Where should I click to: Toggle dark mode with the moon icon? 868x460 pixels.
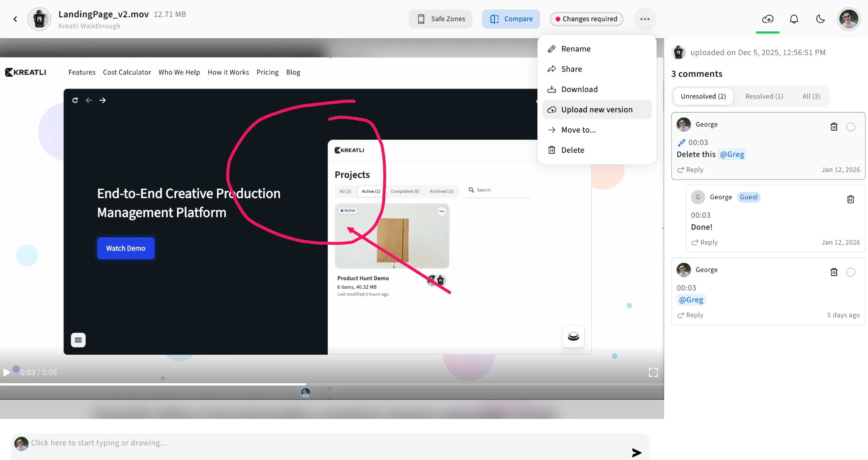820,19
